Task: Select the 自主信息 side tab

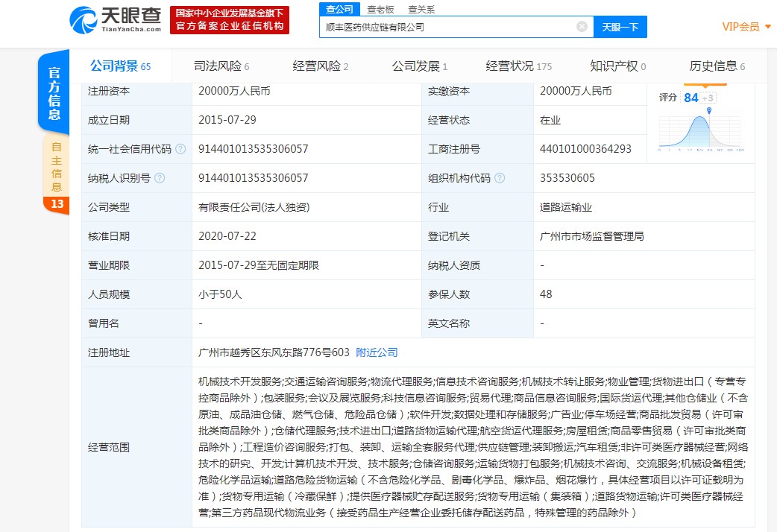Action: pyautogui.click(x=56, y=167)
